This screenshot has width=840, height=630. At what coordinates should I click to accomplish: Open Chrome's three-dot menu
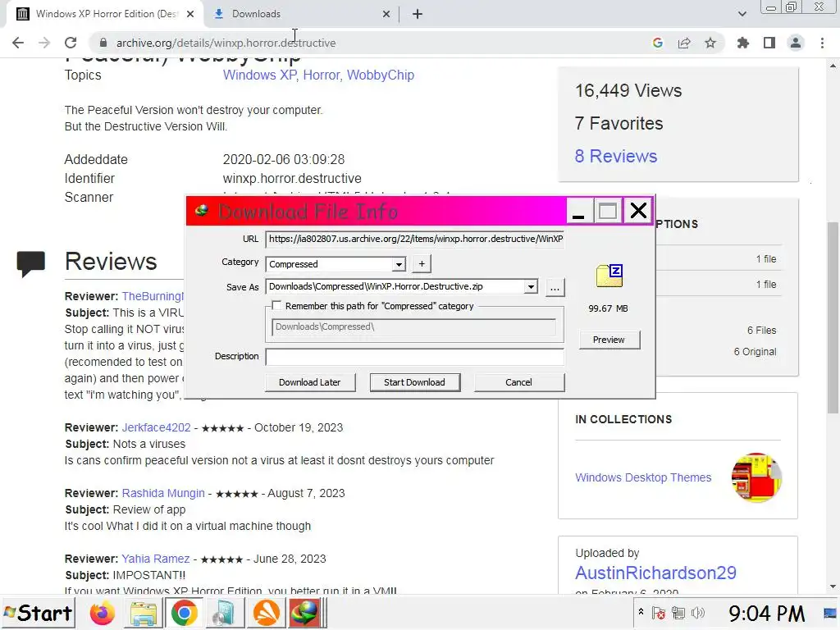click(822, 43)
